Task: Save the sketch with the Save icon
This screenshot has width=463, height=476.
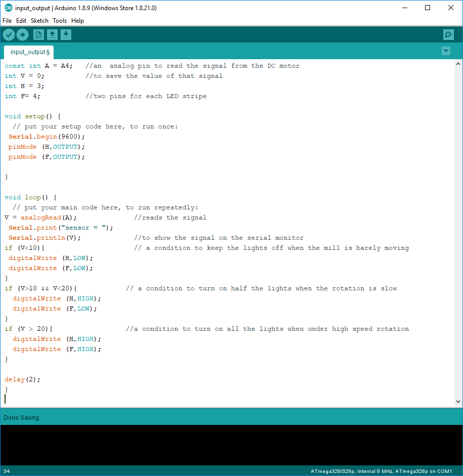Action: (66, 35)
